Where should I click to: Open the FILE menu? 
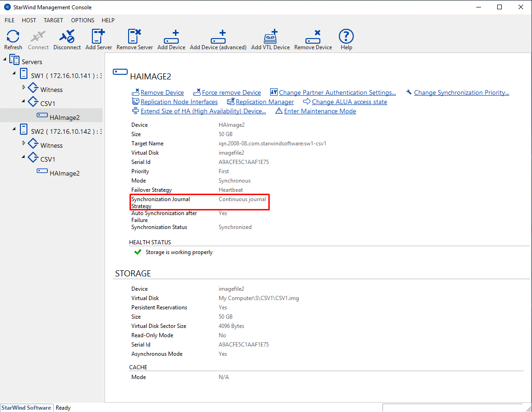9,20
